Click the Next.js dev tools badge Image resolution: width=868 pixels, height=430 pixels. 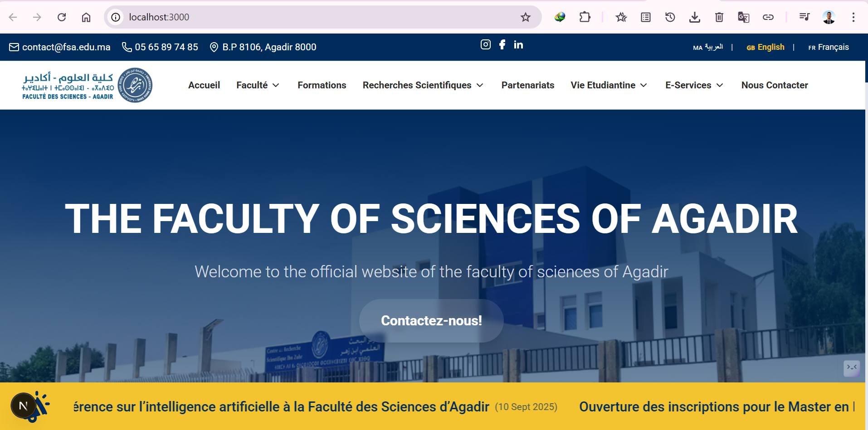(x=23, y=406)
